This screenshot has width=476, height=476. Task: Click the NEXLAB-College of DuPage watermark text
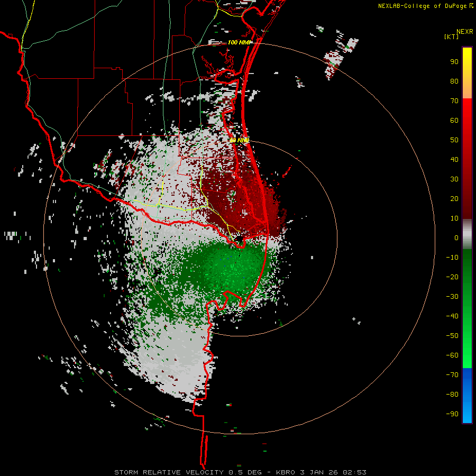coord(422,6)
